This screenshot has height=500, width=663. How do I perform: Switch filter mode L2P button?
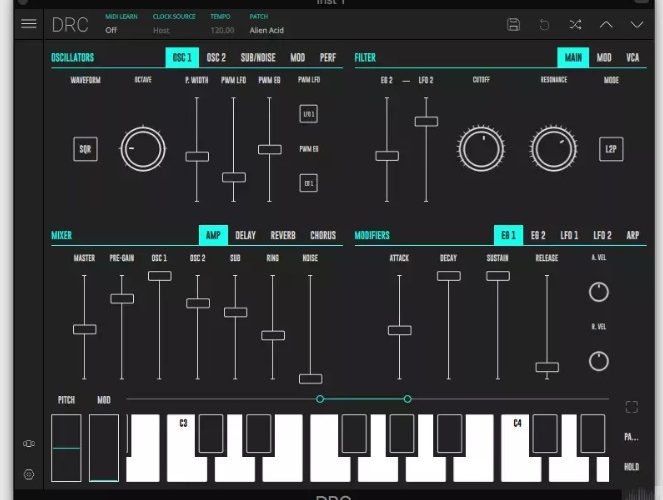pos(611,149)
